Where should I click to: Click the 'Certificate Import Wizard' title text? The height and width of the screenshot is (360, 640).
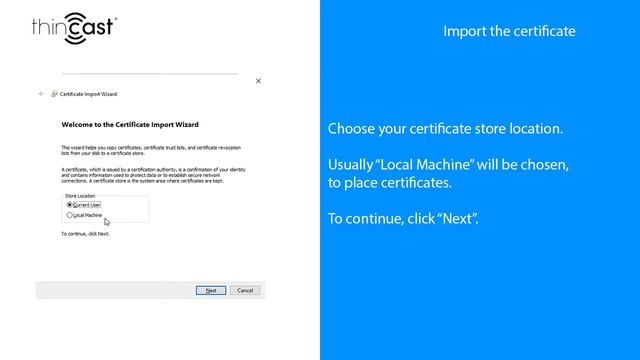88,94
